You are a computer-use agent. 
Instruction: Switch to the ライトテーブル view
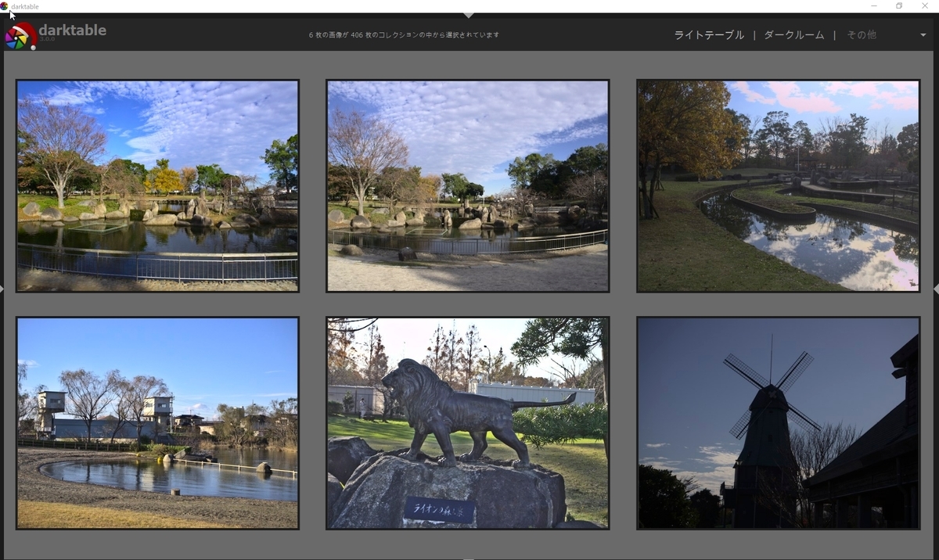pos(709,35)
